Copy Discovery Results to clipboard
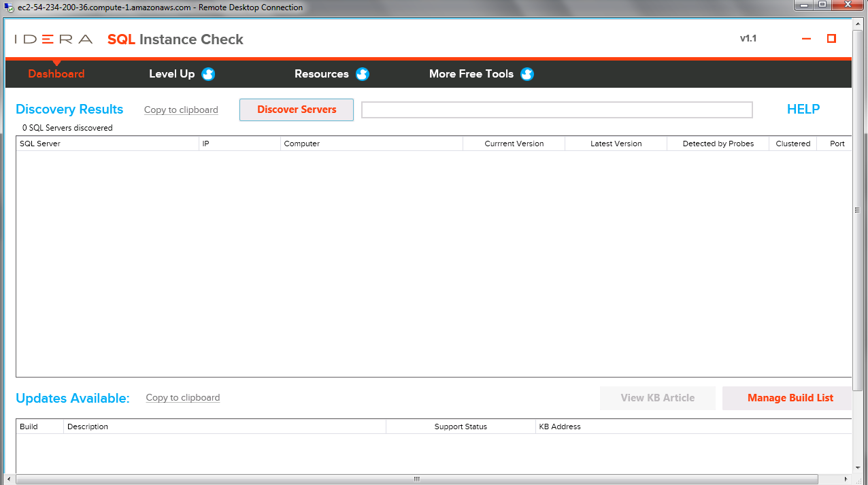Viewport: 868px width, 485px height. tap(181, 110)
